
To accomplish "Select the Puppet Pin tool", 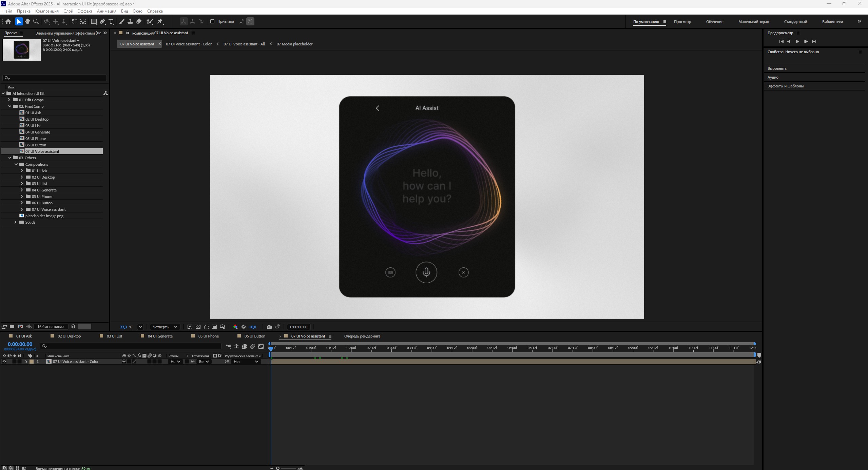I will tap(160, 21).
